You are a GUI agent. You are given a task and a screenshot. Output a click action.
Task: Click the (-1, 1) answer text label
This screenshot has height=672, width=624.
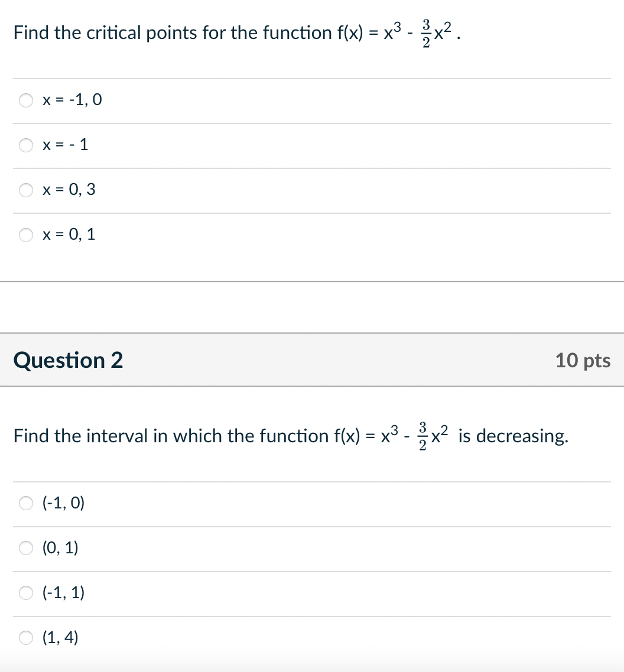coord(63,593)
